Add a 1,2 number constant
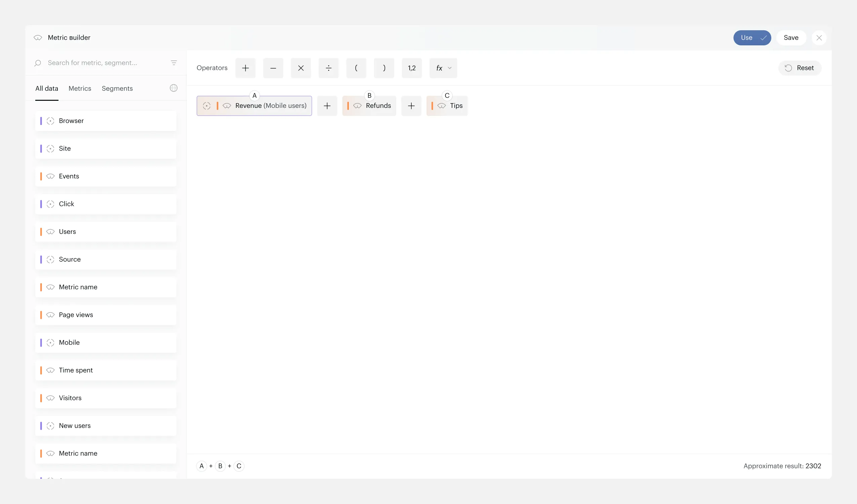Image resolution: width=857 pixels, height=504 pixels. pyautogui.click(x=411, y=68)
